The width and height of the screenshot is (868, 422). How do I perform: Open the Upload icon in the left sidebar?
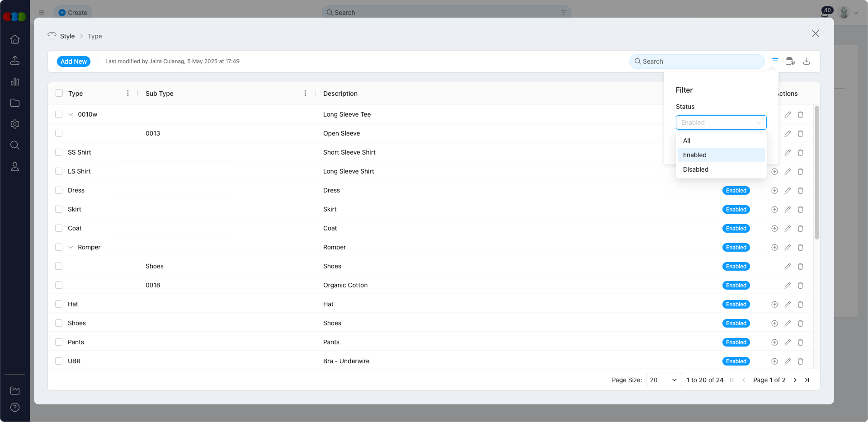click(x=15, y=60)
